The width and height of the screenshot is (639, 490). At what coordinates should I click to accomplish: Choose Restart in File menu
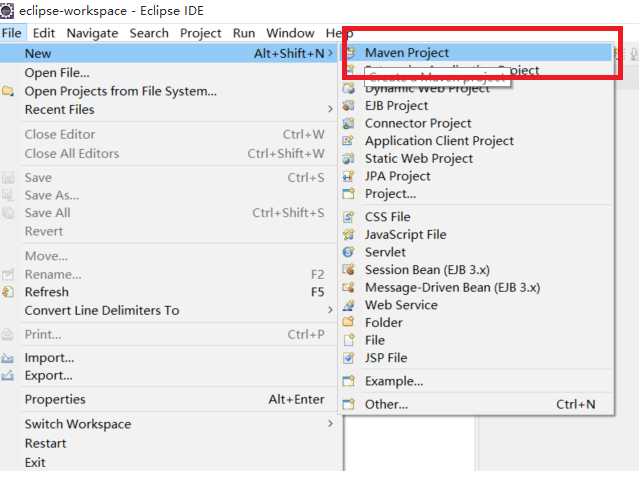click(169, 443)
